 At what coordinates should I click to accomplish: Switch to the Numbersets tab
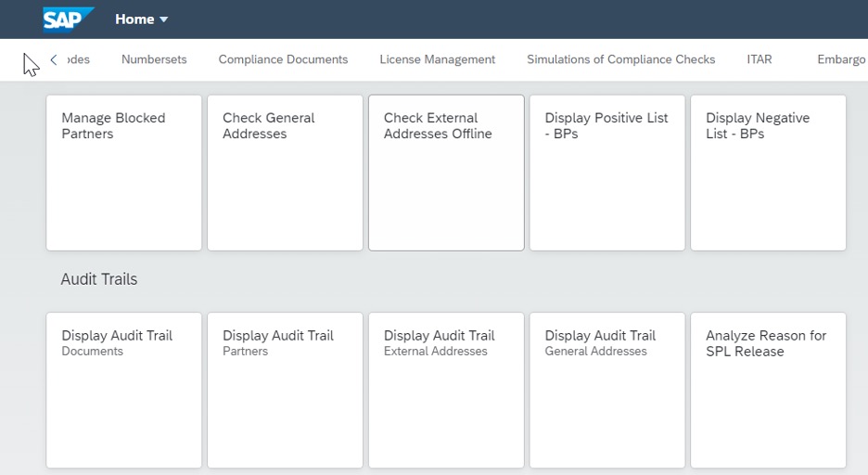pos(154,59)
